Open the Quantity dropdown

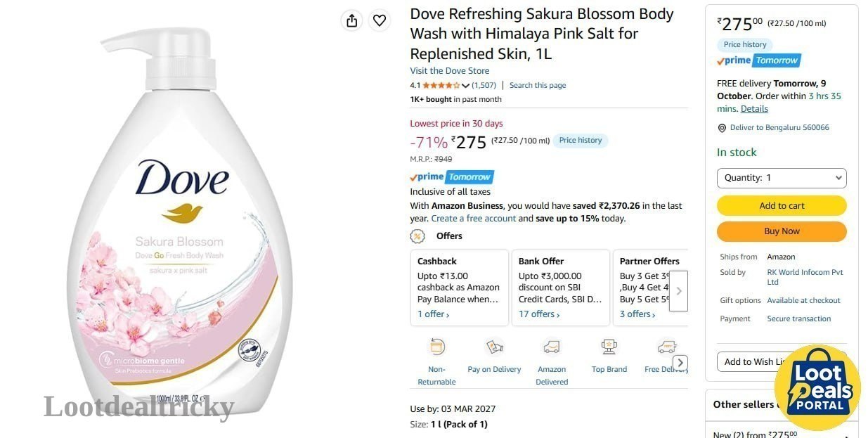(782, 178)
